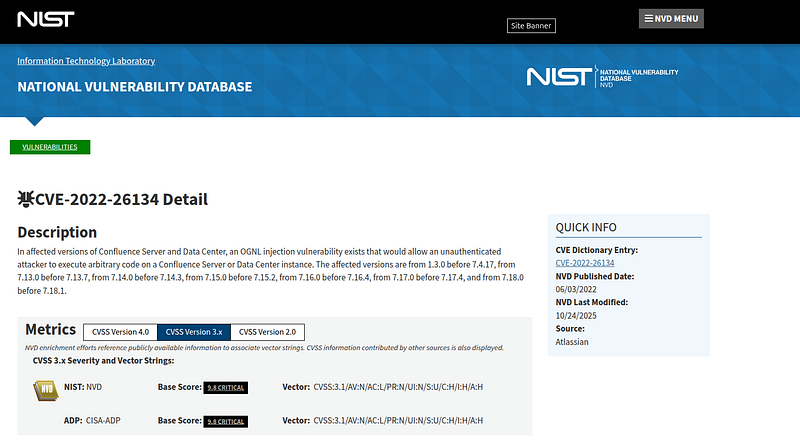Viewport: 800px width, 441px height.
Task: Click the bug icon beside the CVE-2022-26134 Detail heading
Action: 26,199
